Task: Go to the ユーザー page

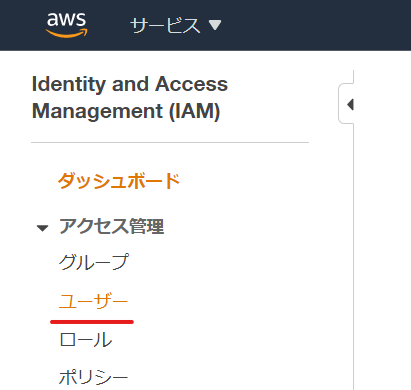Action: coord(93,302)
